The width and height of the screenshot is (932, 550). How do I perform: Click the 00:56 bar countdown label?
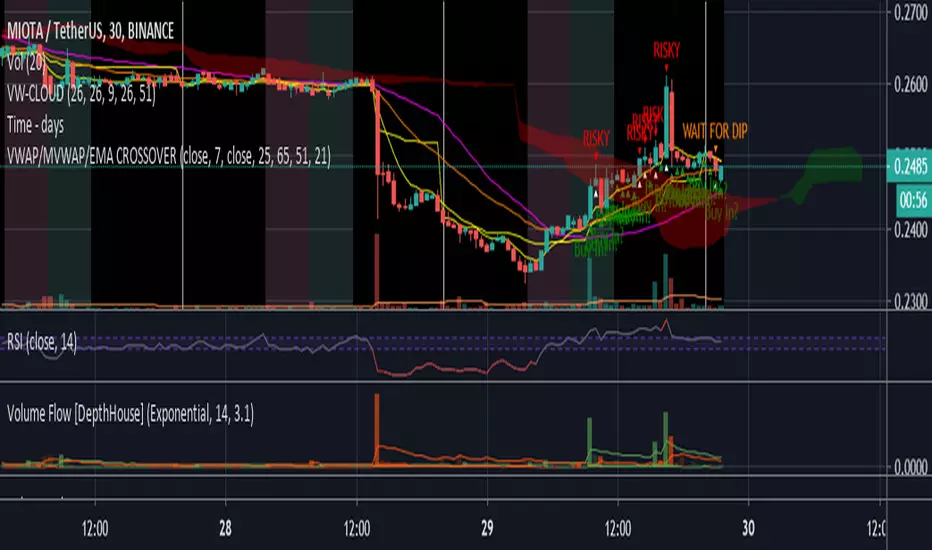click(913, 200)
